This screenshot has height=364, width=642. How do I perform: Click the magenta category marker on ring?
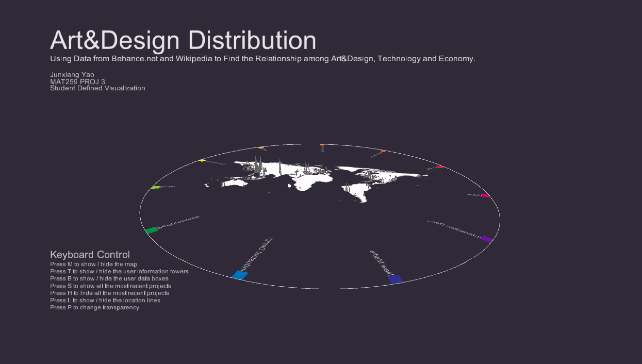click(485, 196)
